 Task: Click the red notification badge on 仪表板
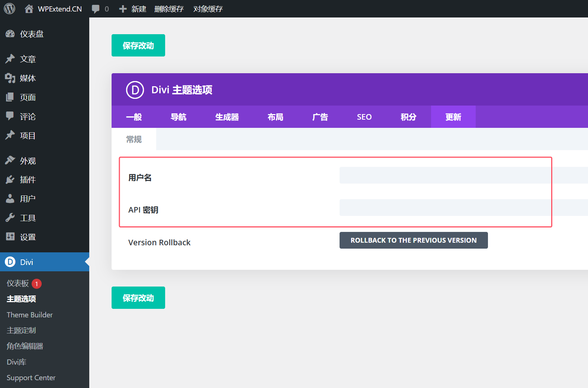click(36, 284)
